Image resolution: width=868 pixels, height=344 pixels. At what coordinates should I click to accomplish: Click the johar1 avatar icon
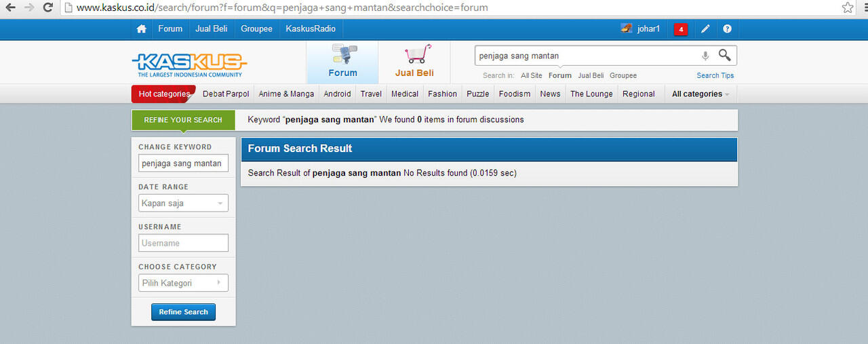[x=627, y=28]
